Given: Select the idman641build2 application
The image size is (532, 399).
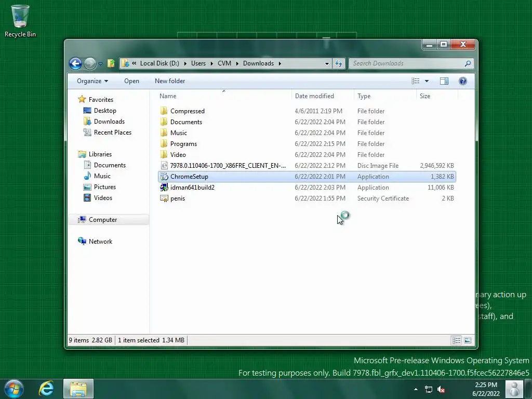Looking at the screenshot, I should click(307, 187).
